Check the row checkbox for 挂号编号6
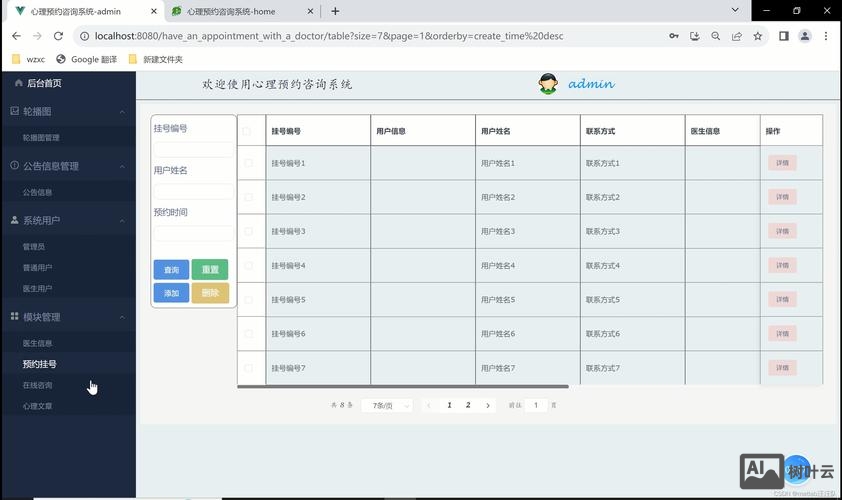Screen dimensions: 842x500 (248, 334)
